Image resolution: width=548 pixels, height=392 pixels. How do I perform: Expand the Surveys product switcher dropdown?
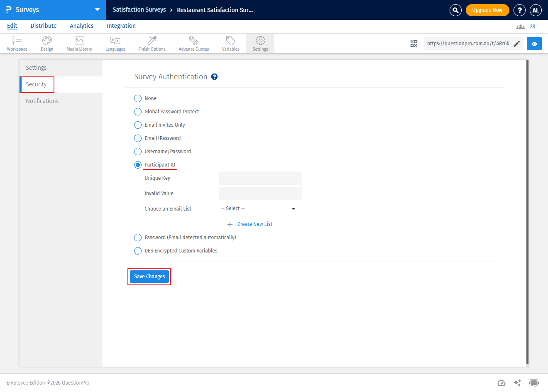97,10
